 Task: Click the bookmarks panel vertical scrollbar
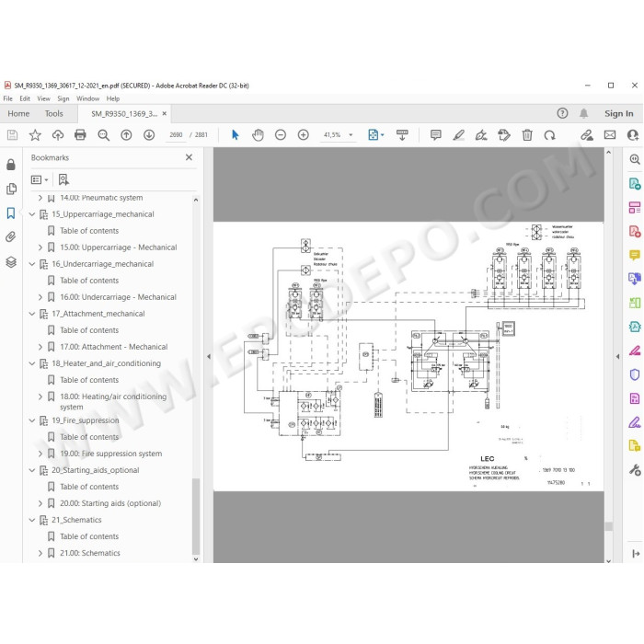point(196,517)
